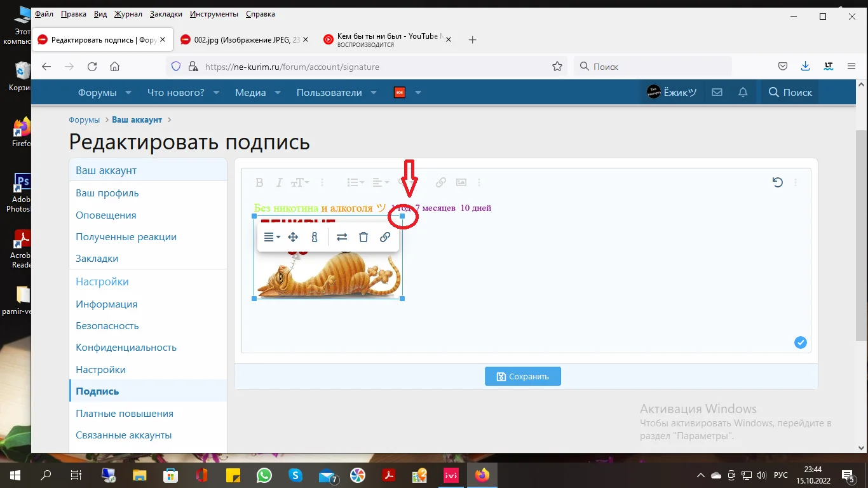The height and width of the screenshot is (488, 868).
Task: Open the image alignment dropdown
Action: [270, 237]
